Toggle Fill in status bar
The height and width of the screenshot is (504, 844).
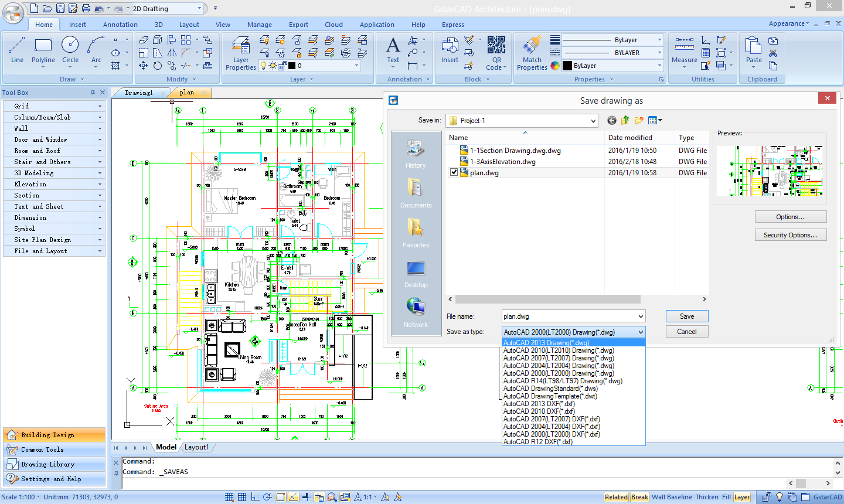(726, 497)
